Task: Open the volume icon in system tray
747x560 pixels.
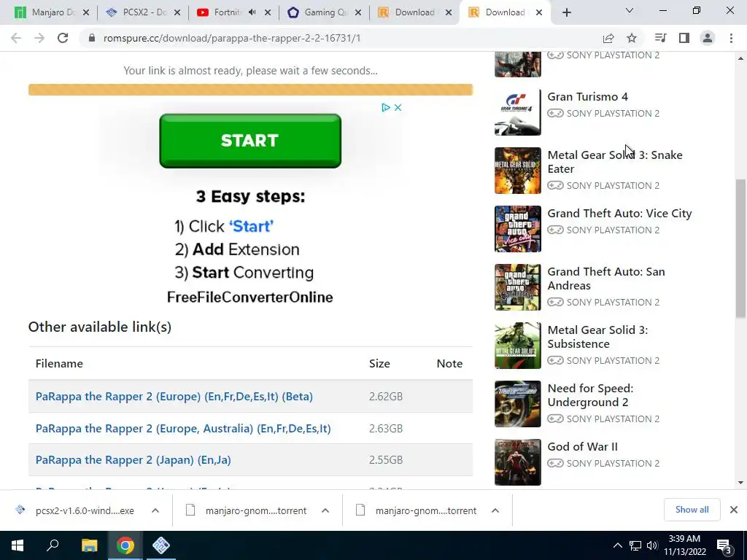Action: [651, 545]
